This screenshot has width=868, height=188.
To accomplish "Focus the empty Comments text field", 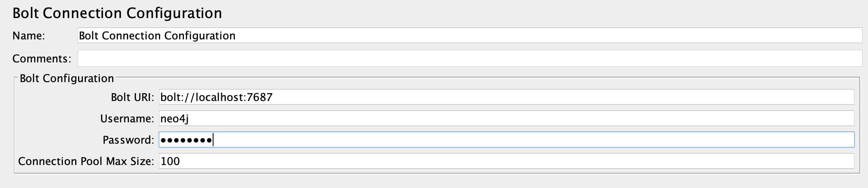I will pyautogui.click(x=470, y=59).
